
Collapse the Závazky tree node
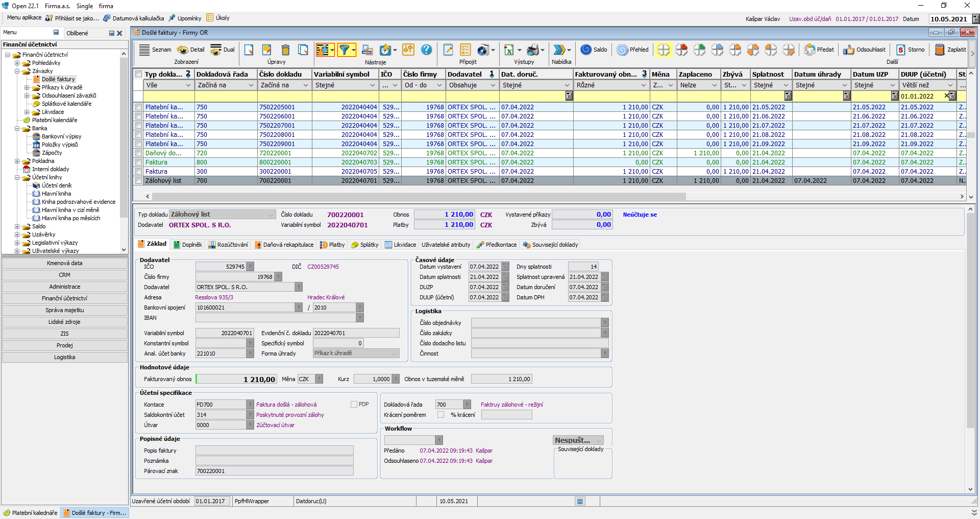(x=17, y=71)
